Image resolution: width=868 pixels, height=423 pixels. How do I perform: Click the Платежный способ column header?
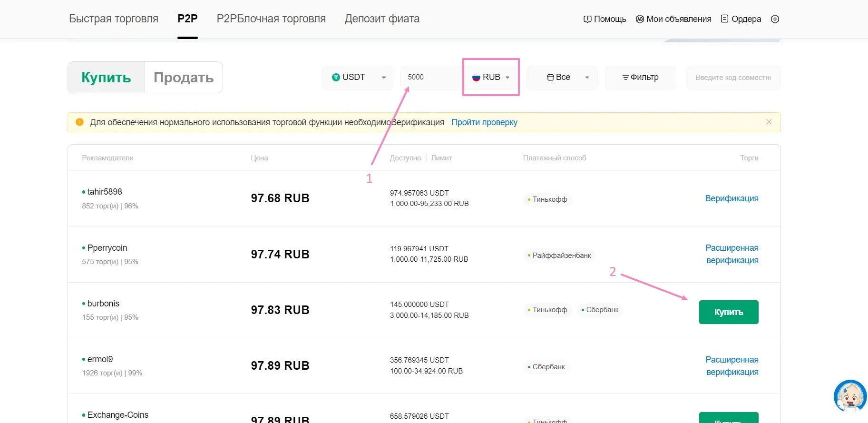click(x=555, y=158)
